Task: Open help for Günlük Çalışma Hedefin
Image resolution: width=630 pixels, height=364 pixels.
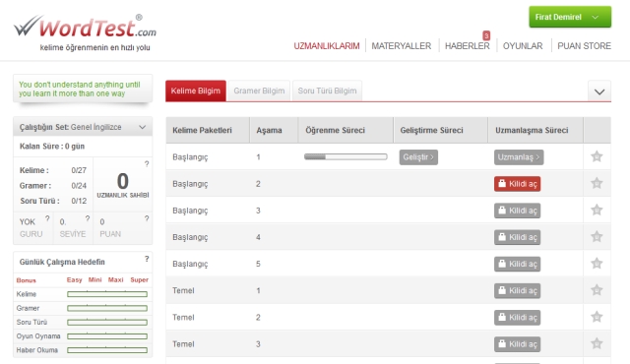Action: 147,259
